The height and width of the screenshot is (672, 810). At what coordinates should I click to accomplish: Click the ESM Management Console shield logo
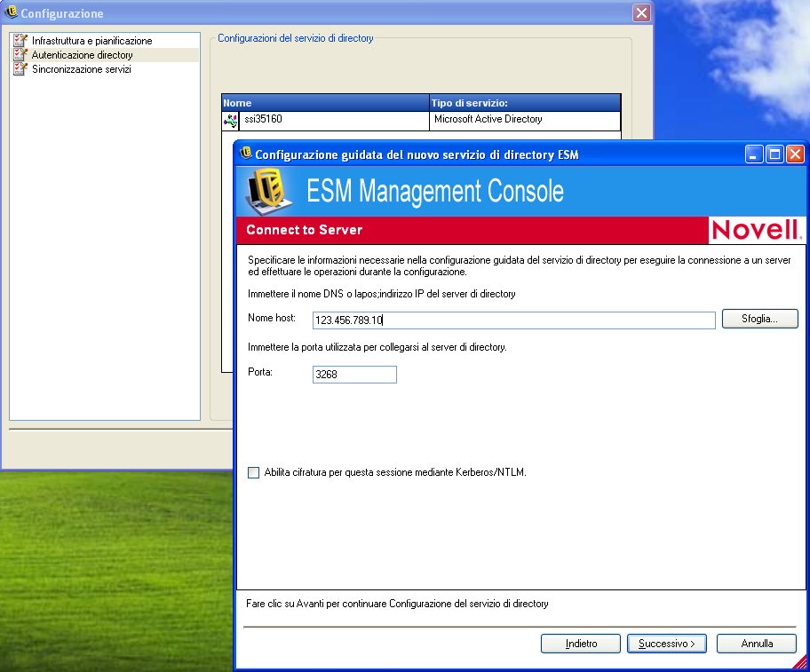pos(267,191)
